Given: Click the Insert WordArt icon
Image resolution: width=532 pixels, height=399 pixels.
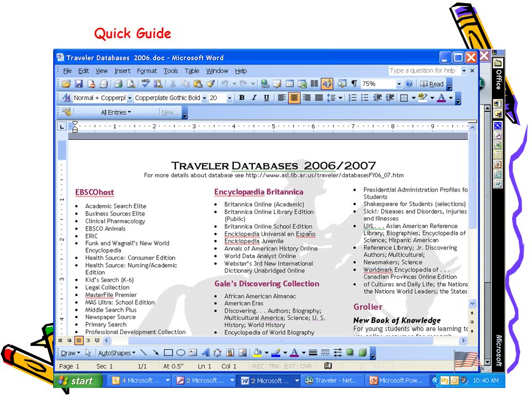Looking at the screenshot, I should [205, 353].
